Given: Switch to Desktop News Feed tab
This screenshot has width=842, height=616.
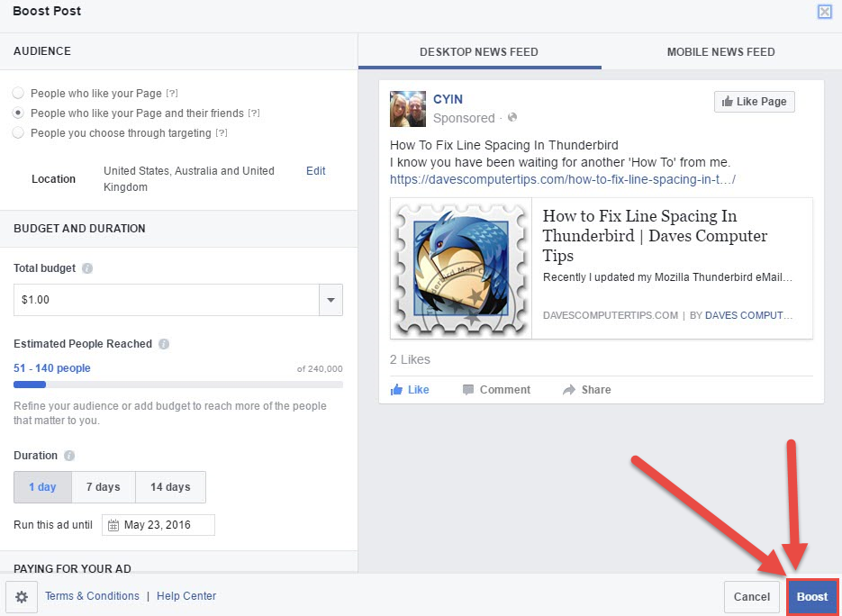Looking at the screenshot, I should 479,52.
